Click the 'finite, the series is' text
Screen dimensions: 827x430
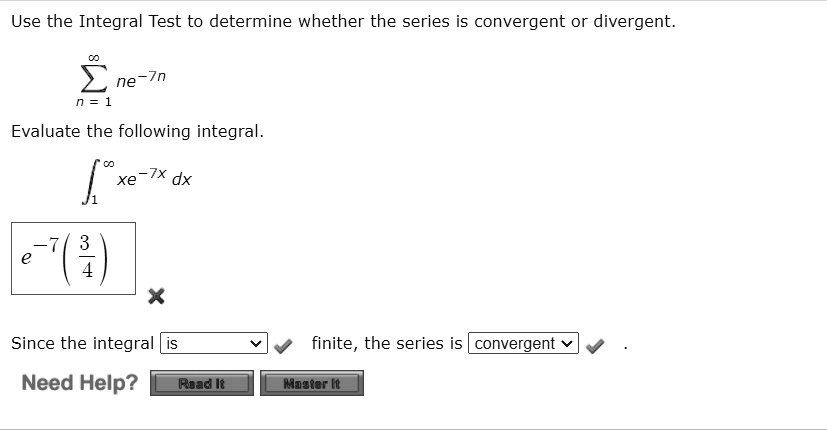coord(387,343)
